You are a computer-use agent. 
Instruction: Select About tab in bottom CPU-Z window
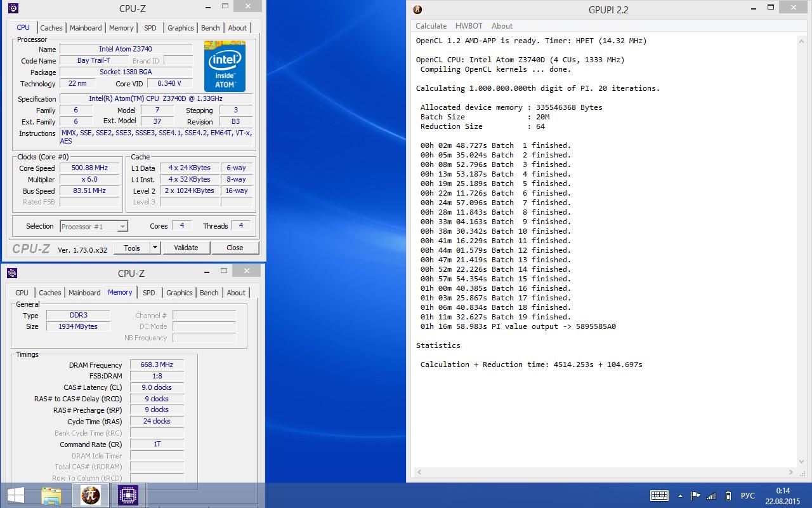click(x=236, y=293)
